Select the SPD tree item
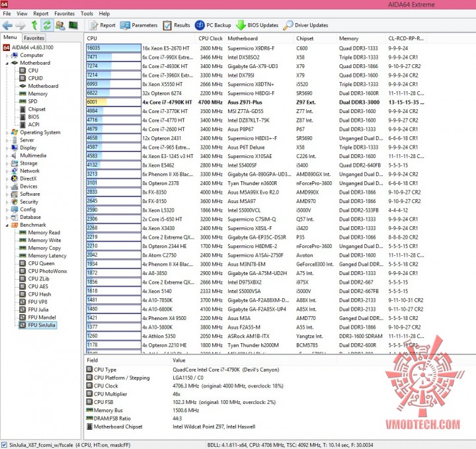Screen dimensions: 476x449 [x=32, y=101]
